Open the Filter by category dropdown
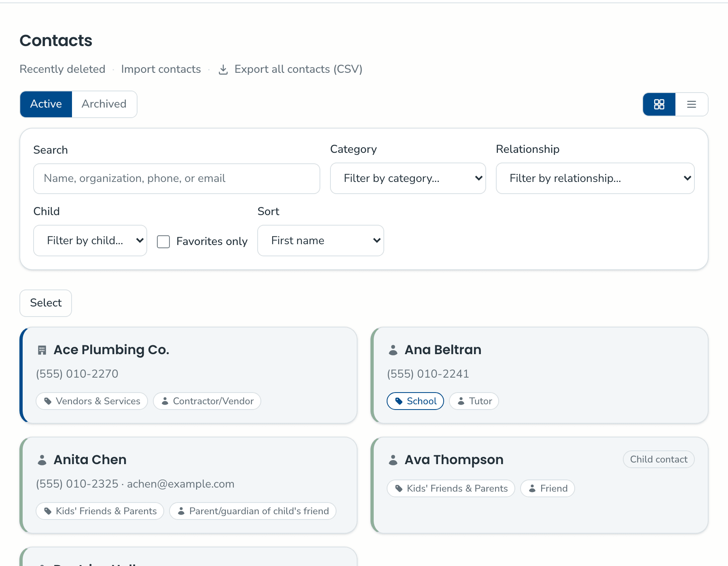Screen dimensions: 728x566 tap(408, 178)
